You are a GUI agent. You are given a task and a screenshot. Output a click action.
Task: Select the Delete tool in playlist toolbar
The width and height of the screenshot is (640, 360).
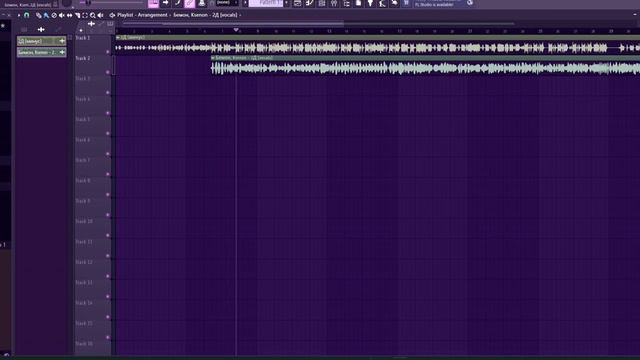54,15
